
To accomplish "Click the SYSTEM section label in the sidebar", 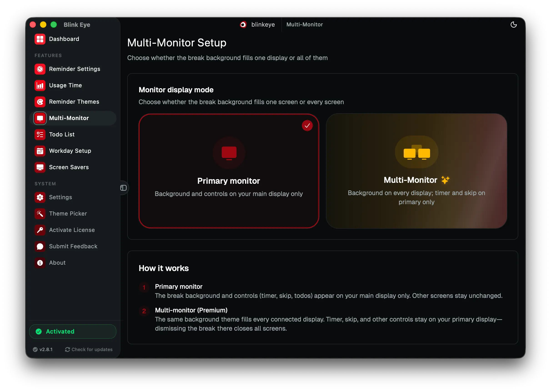I will click(x=45, y=184).
